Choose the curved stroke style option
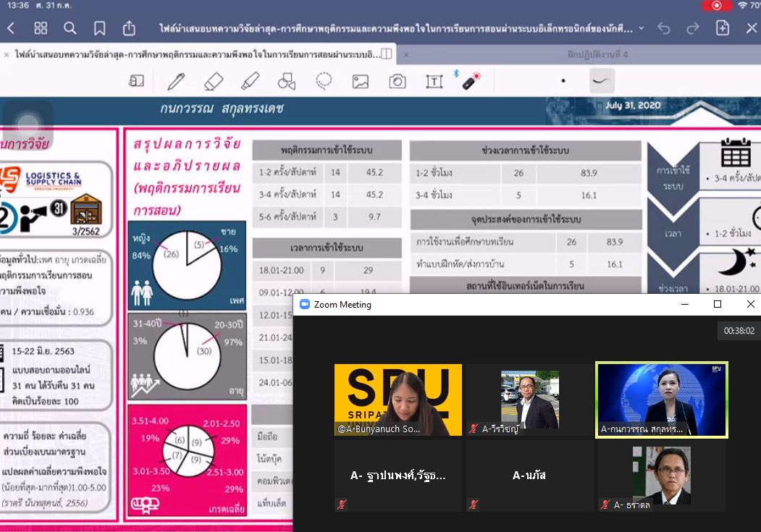This screenshot has width=761, height=532. coord(601,81)
